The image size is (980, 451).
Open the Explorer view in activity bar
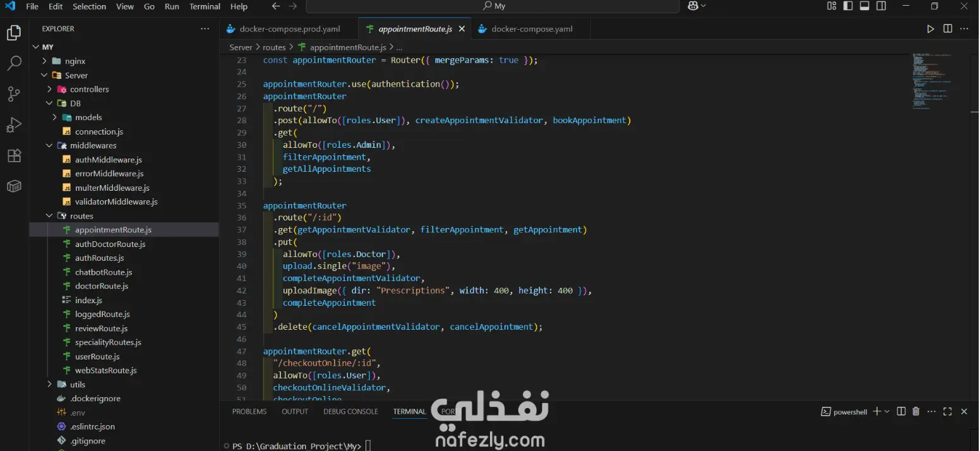click(x=14, y=33)
